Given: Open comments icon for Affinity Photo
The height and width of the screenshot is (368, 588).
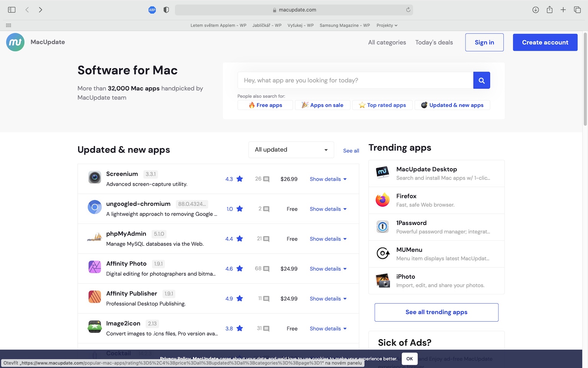Looking at the screenshot, I should [x=266, y=269].
